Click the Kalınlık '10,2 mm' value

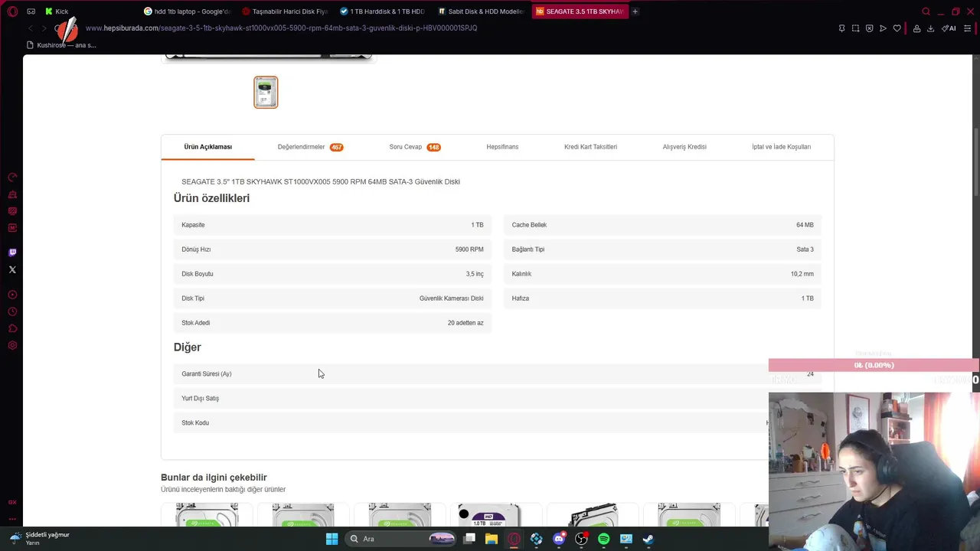(x=802, y=274)
